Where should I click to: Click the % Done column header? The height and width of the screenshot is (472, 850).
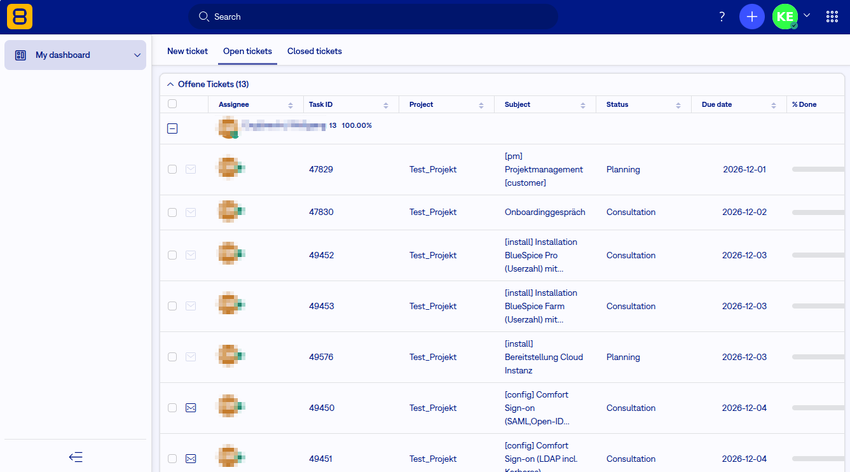click(x=804, y=104)
